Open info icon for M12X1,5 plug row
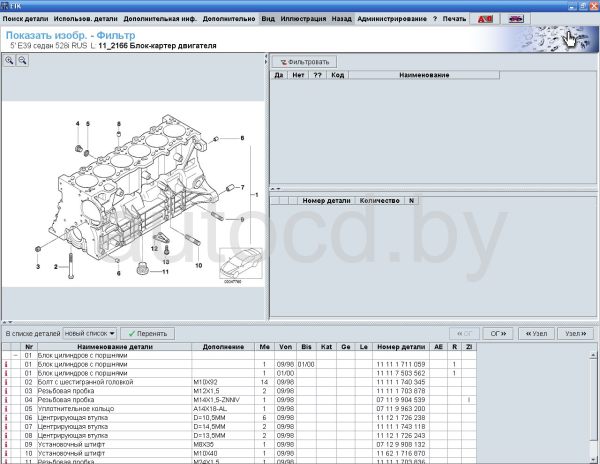Viewport: 600px width, 464px height. coord(6,391)
